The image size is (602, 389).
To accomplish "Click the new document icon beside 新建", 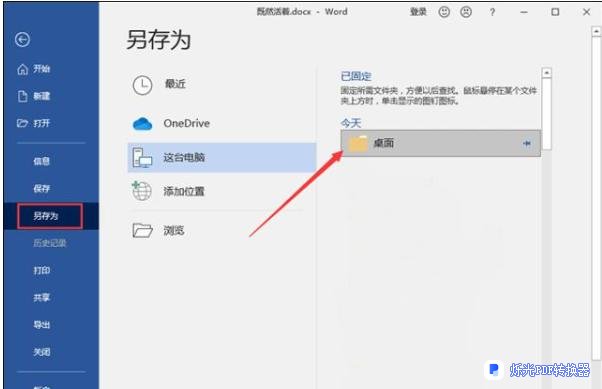I will (x=23, y=96).
